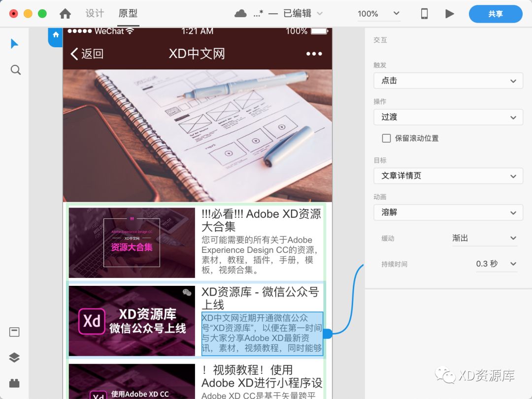Select the XD资源库 微信公众号上线 thumbnail
The width and height of the screenshot is (532, 399).
tap(132, 321)
